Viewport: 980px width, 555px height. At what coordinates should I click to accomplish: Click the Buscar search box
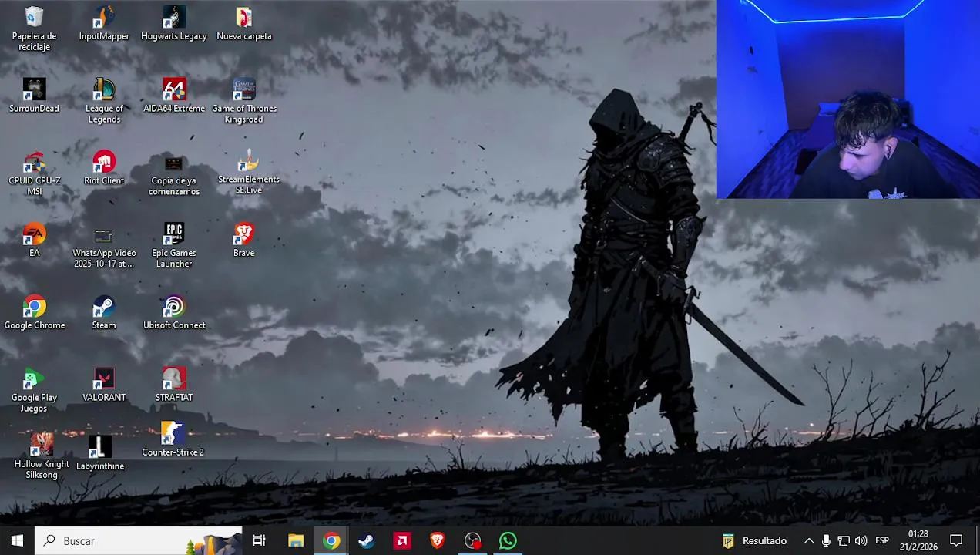[139, 541]
